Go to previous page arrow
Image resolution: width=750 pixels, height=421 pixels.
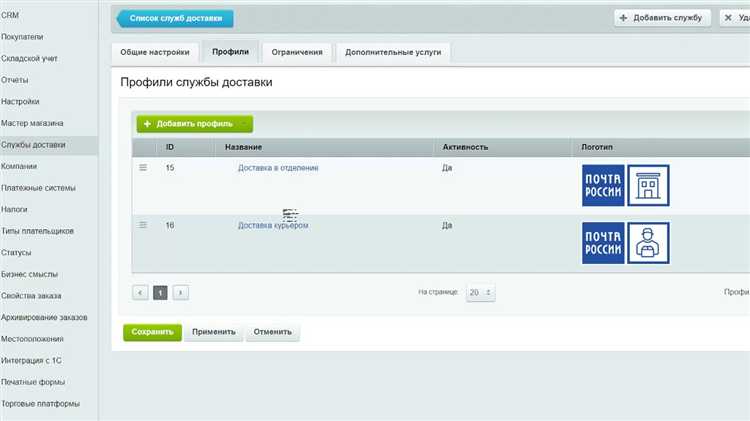(140, 292)
